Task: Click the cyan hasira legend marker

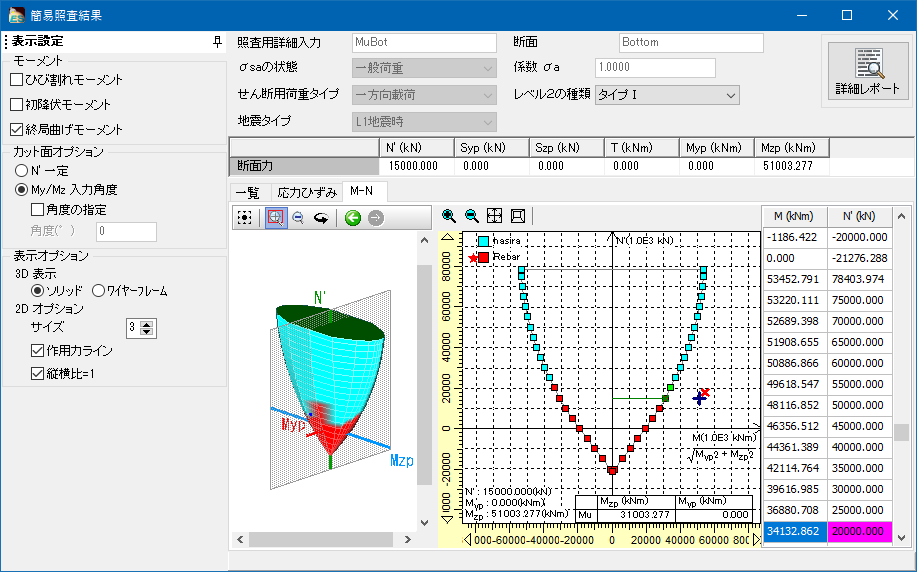Action: 484,241
